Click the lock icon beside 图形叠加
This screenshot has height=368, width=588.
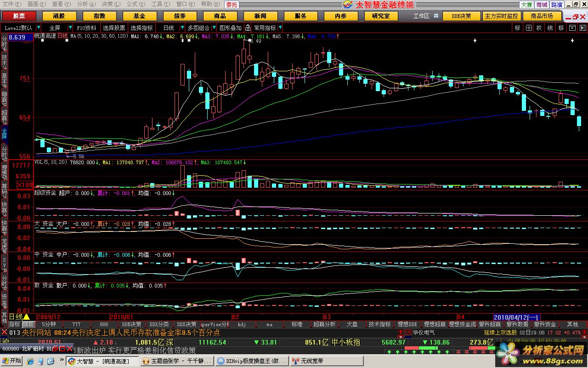[x=248, y=28]
